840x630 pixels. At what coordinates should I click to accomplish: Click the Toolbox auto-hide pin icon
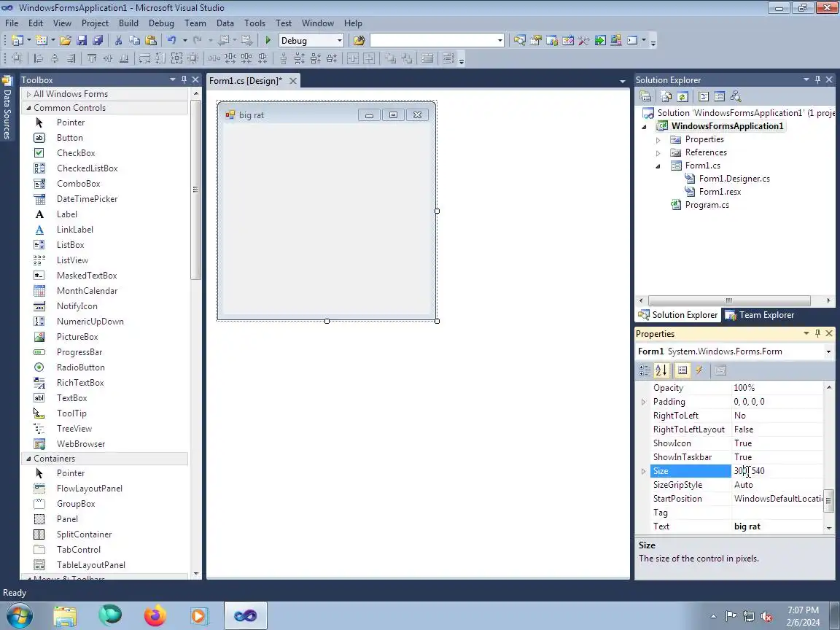point(184,79)
